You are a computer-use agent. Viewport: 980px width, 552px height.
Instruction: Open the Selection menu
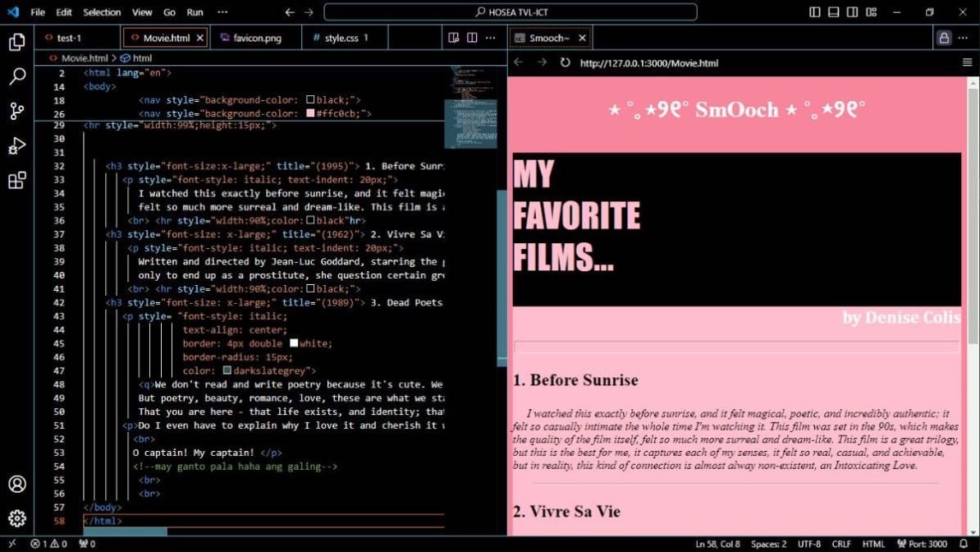click(x=102, y=11)
